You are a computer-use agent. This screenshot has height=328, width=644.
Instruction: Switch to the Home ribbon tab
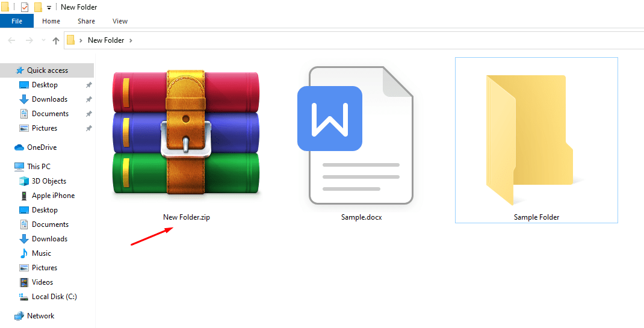point(51,21)
